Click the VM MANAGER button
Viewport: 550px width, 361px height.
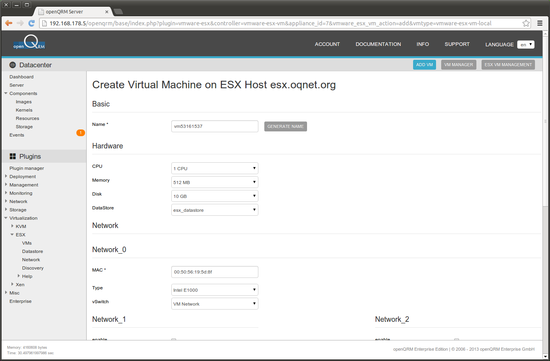[458, 65]
